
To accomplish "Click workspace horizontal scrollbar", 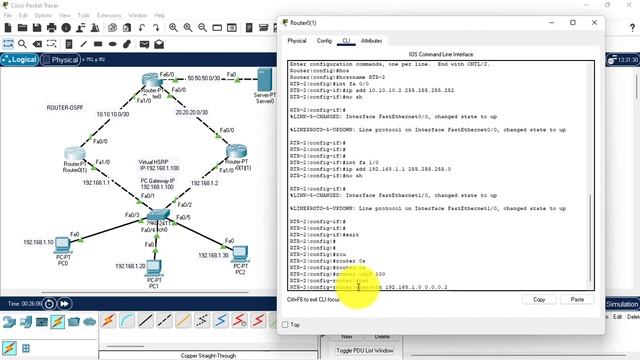I will click(x=145, y=292).
